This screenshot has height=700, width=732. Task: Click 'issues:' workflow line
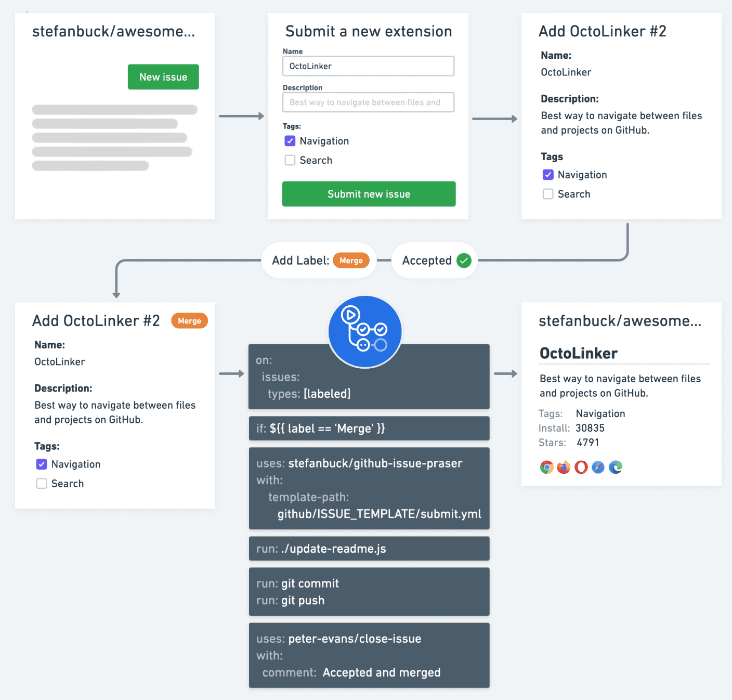coord(281,377)
